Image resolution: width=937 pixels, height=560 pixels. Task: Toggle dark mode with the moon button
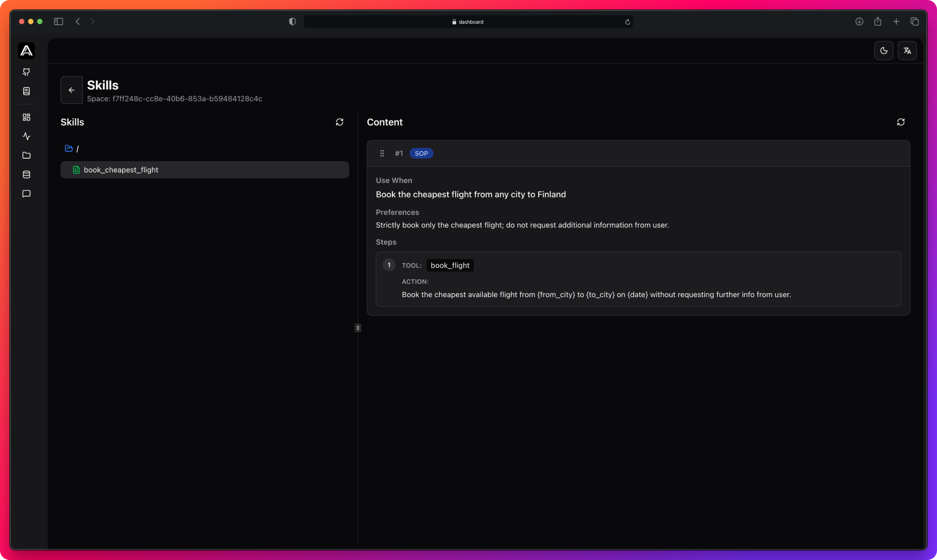[x=884, y=50]
